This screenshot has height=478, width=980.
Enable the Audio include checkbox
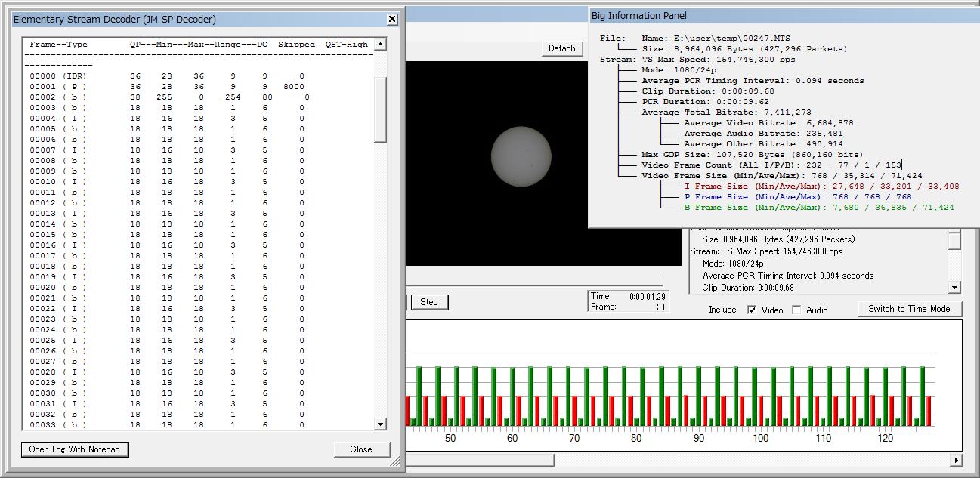[796, 310]
